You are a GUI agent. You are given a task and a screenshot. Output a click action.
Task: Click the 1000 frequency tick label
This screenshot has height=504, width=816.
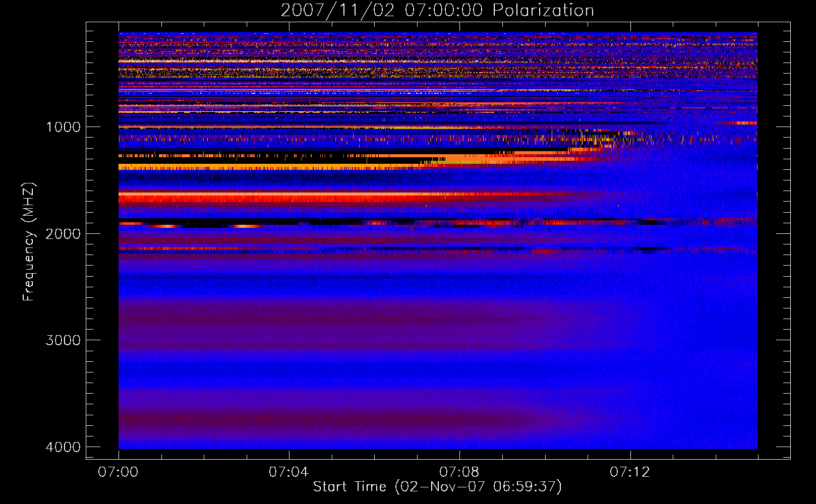(x=63, y=127)
